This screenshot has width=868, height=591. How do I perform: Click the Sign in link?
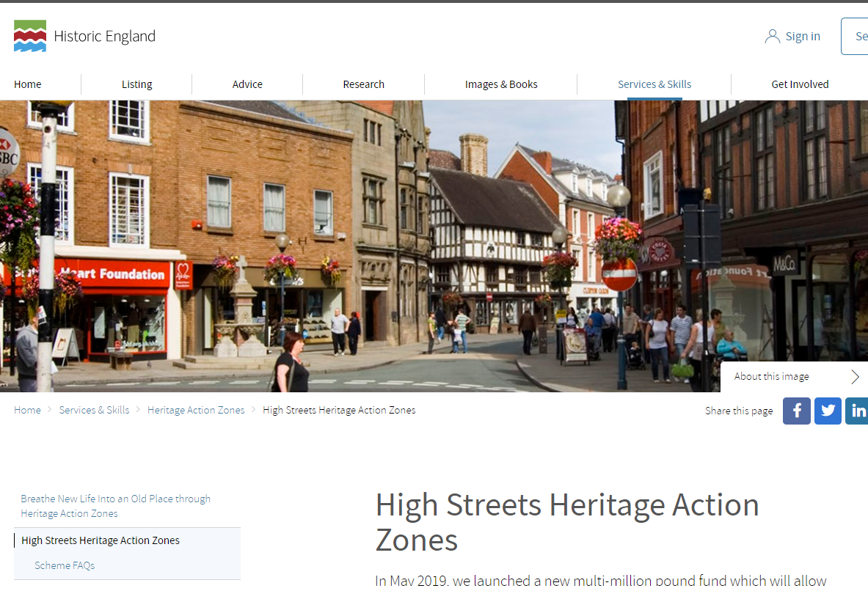(x=803, y=36)
